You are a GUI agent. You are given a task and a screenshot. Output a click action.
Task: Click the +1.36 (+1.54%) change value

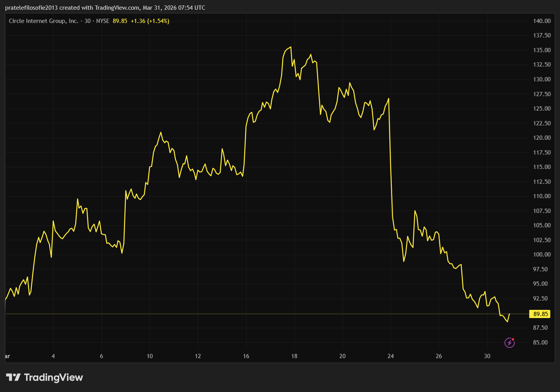(150, 21)
